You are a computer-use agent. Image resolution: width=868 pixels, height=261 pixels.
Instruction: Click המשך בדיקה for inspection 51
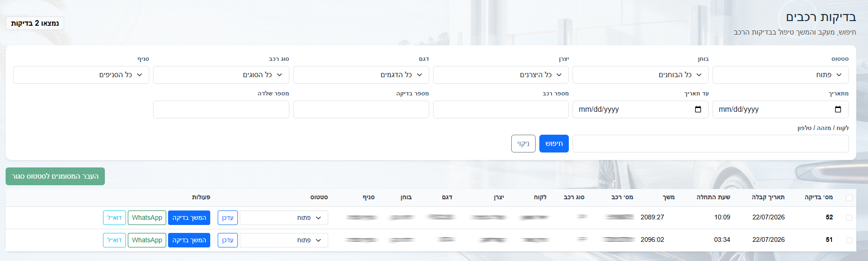[189, 240]
